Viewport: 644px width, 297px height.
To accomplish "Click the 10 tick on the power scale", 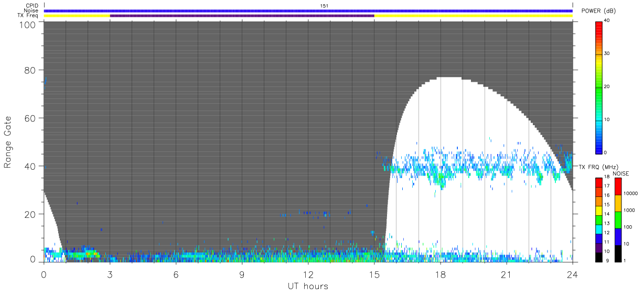I will tap(607, 119).
